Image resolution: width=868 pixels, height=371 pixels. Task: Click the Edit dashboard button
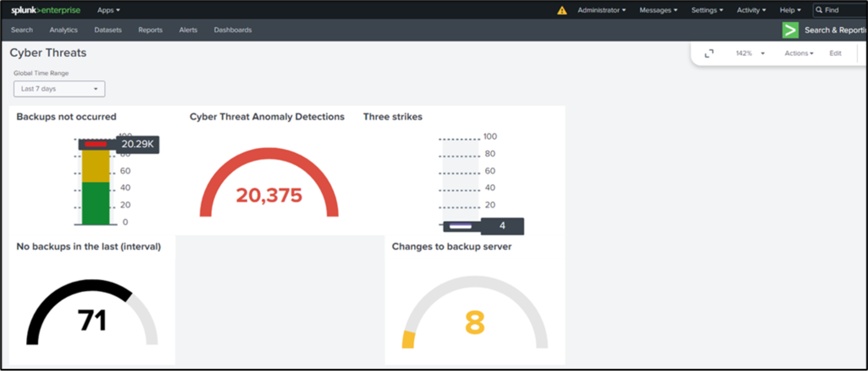point(835,54)
